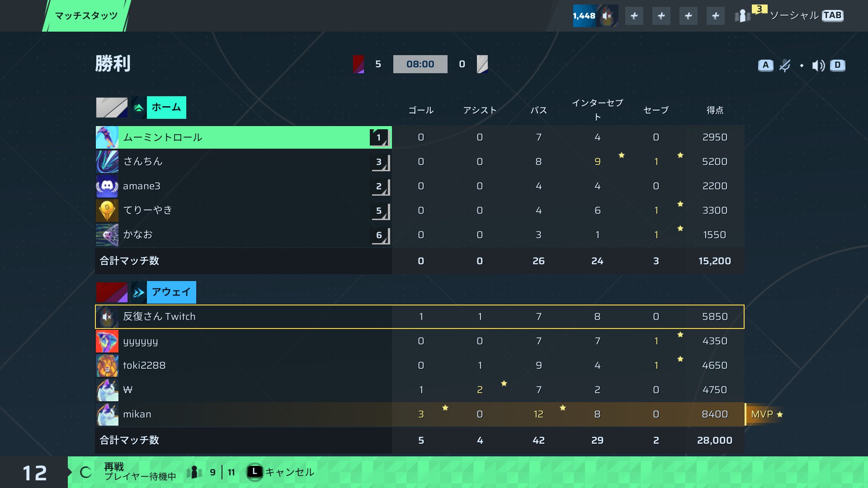Add a player in first empty party slot
This screenshot has width=868, height=488.
tap(634, 16)
